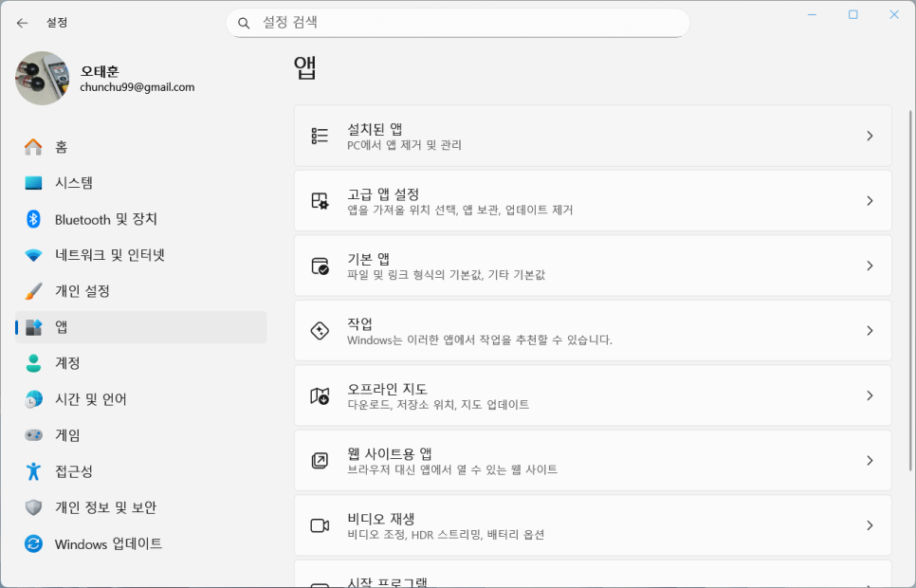The width and height of the screenshot is (916, 588).
Task: Click the search magnifier icon
Action: coord(244,24)
